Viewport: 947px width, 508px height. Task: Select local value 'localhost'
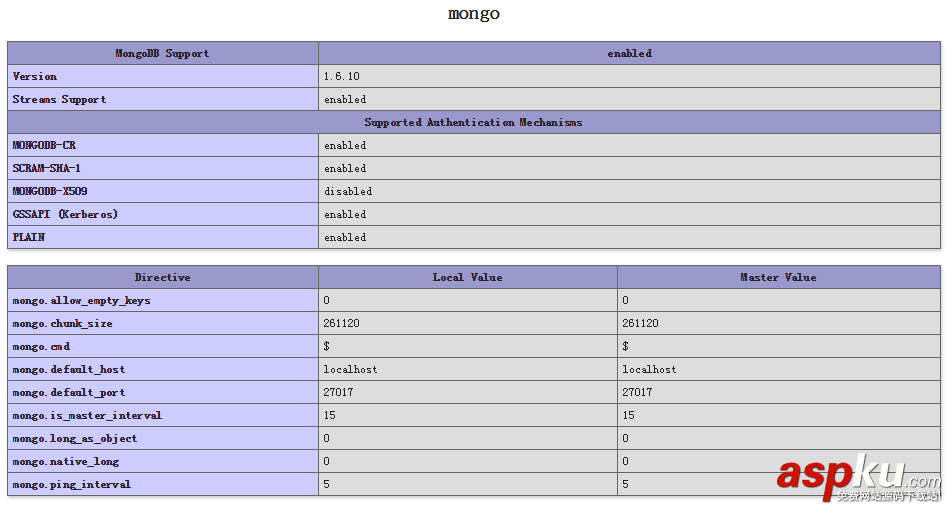point(350,369)
